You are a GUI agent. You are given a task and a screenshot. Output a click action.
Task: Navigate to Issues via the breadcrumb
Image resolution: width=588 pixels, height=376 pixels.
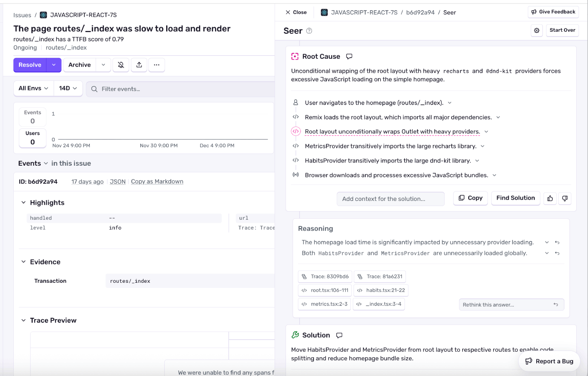22,15
